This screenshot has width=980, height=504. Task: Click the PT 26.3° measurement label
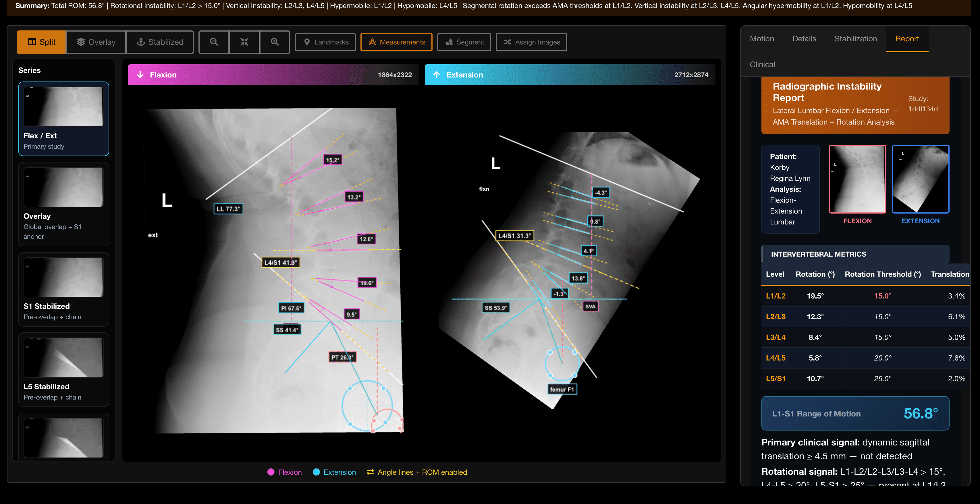(x=342, y=357)
